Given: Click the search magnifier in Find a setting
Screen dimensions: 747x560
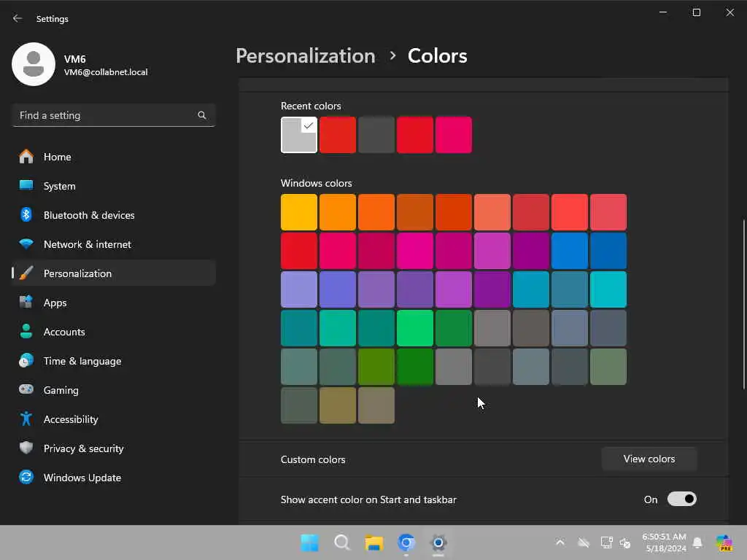Looking at the screenshot, I should 202,115.
